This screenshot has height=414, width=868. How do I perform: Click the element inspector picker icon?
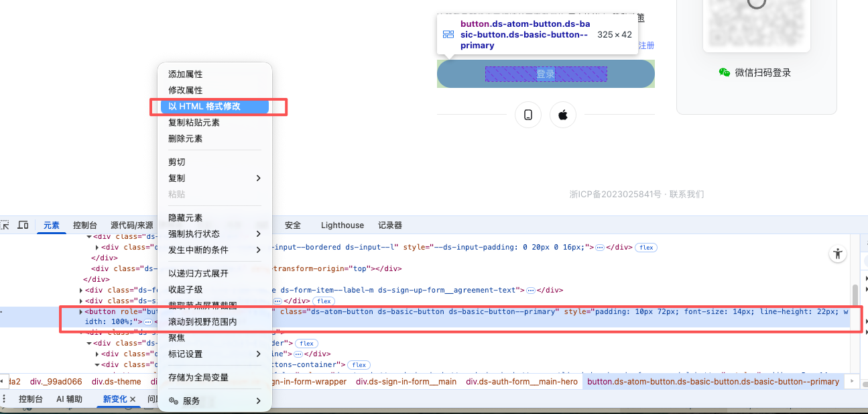pos(5,225)
